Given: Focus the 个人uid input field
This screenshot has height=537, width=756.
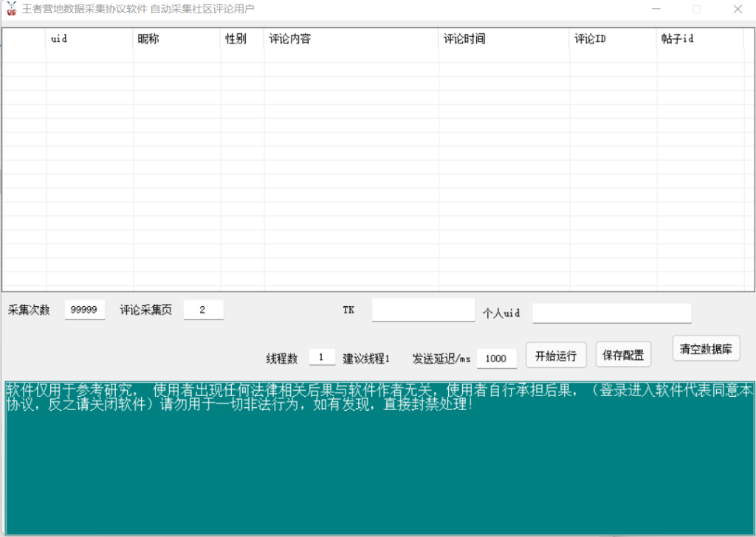Looking at the screenshot, I should (612, 313).
